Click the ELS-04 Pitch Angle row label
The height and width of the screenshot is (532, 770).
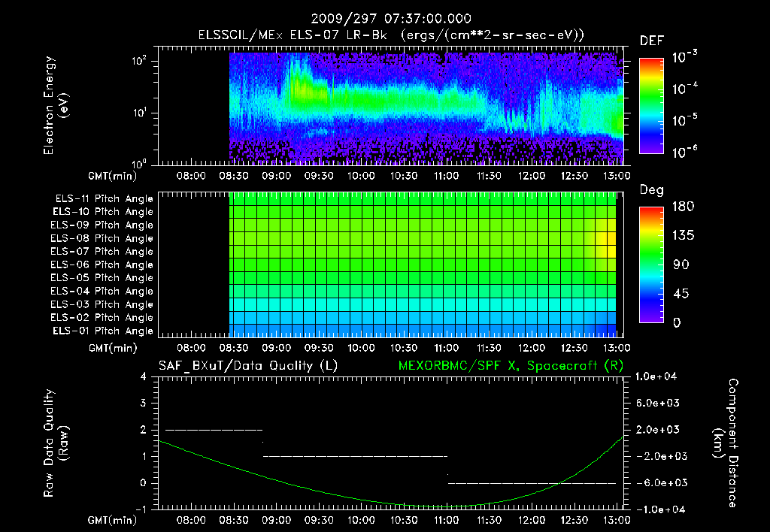tap(102, 292)
